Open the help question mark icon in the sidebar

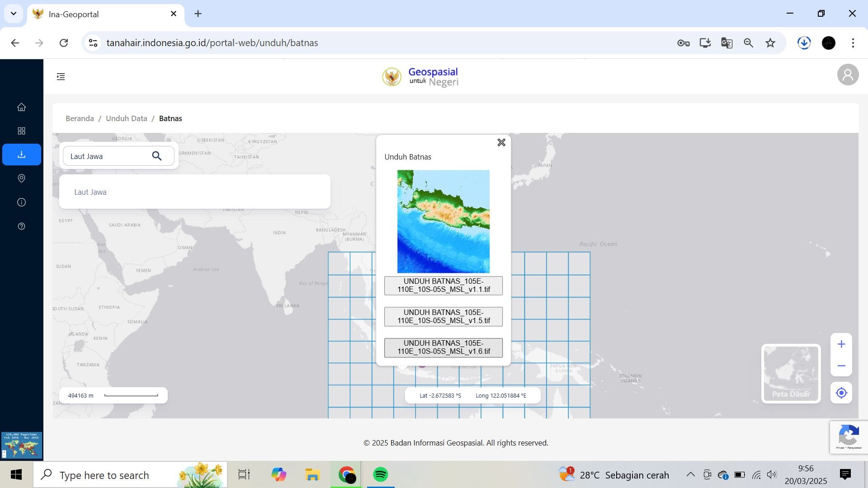(x=21, y=226)
